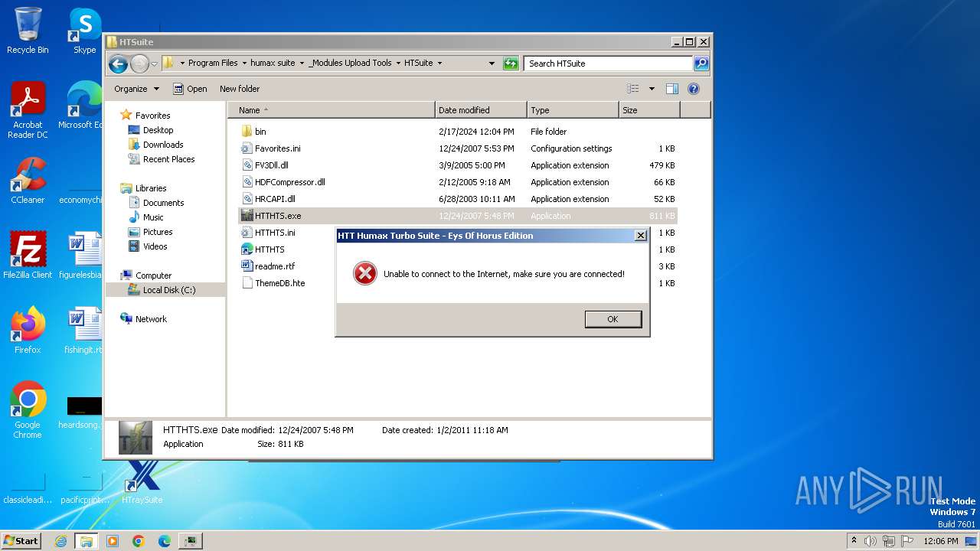This screenshot has width=980, height=551.
Task: Select Local Disk (C:) in sidebar
Action: click(x=169, y=290)
